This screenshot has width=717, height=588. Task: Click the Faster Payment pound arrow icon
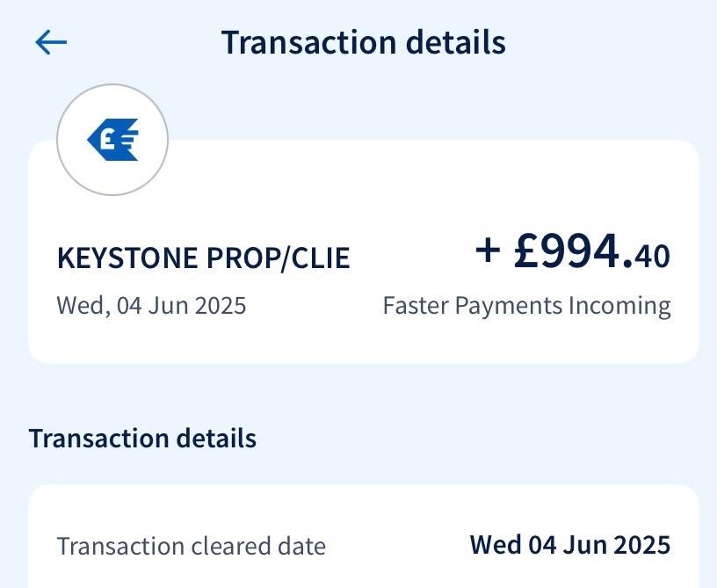(x=113, y=140)
